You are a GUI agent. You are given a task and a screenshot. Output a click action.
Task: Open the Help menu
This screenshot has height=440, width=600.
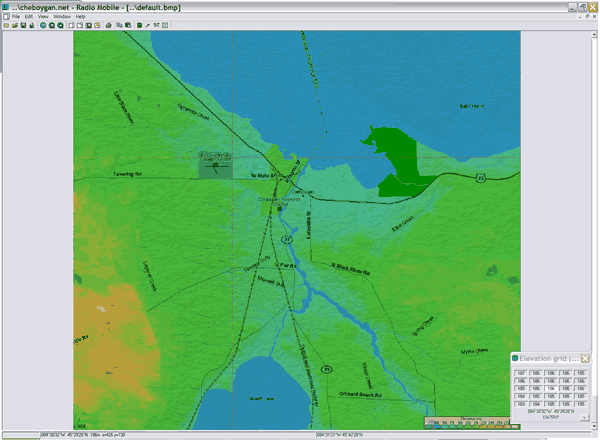[x=80, y=17]
